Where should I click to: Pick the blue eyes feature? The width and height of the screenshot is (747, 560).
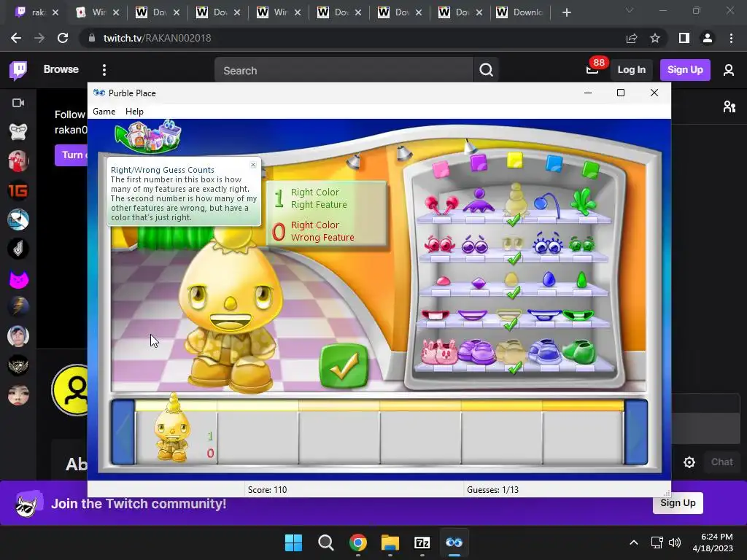(547, 242)
